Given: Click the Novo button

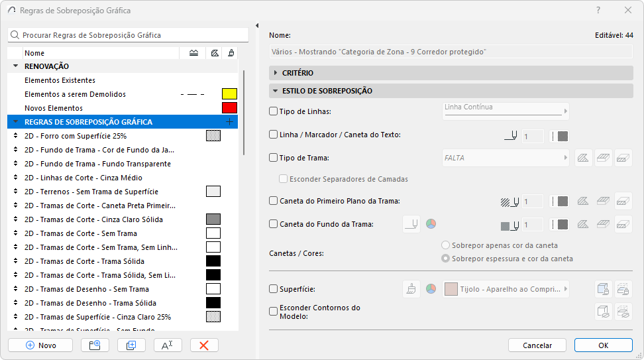Looking at the screenshot, I should pyautogui.click(x=40, y=345).
